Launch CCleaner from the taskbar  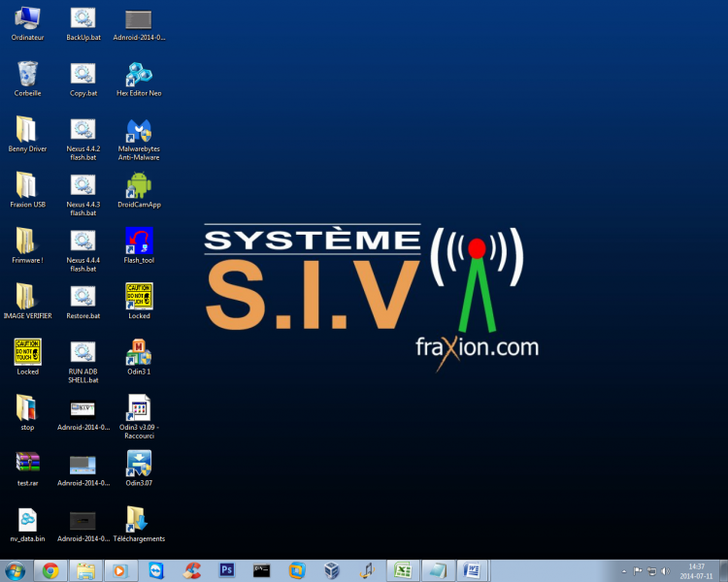pos(192,571)
